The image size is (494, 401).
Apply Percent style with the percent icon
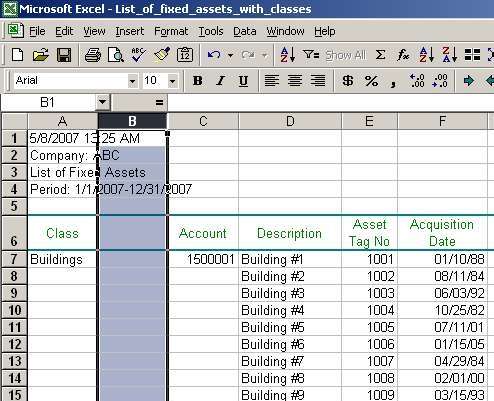371,80
